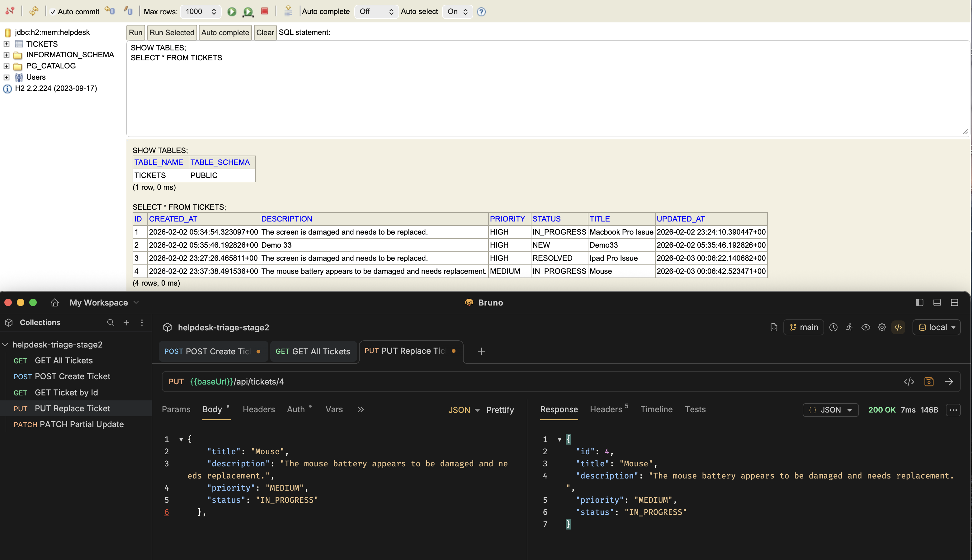Click the green Run query icon
This screenshot has width=972, height=560.
pos(232,12)
